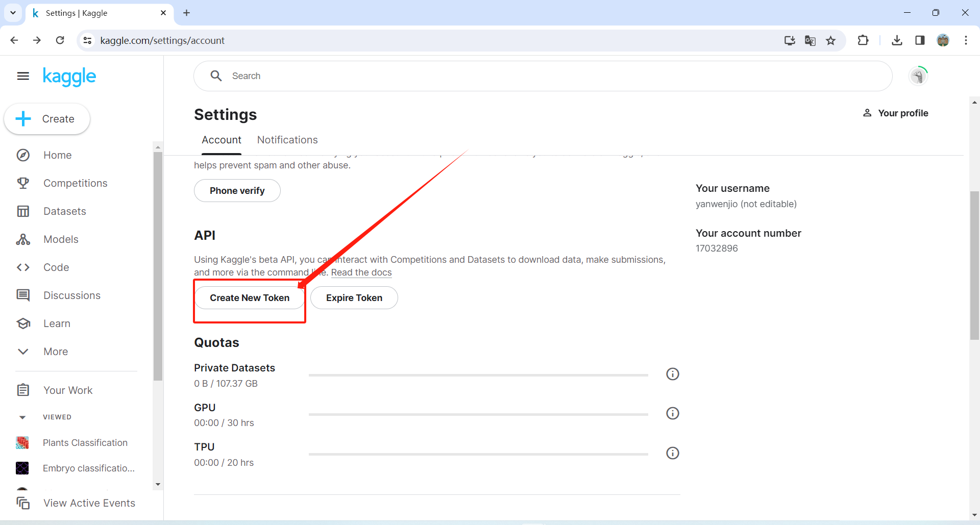Open the Learn section
This screenshot has height=525, width=980.
(x=57, y=323)
